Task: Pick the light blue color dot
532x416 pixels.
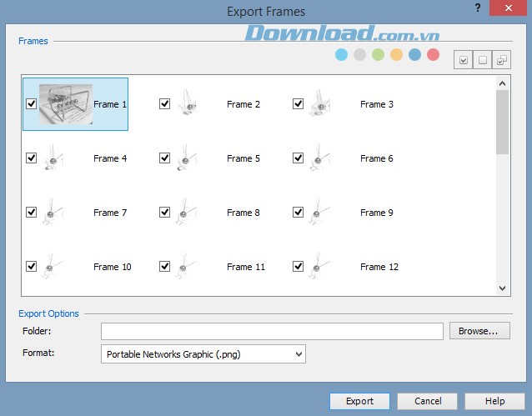Action: [x=341, y=55]
